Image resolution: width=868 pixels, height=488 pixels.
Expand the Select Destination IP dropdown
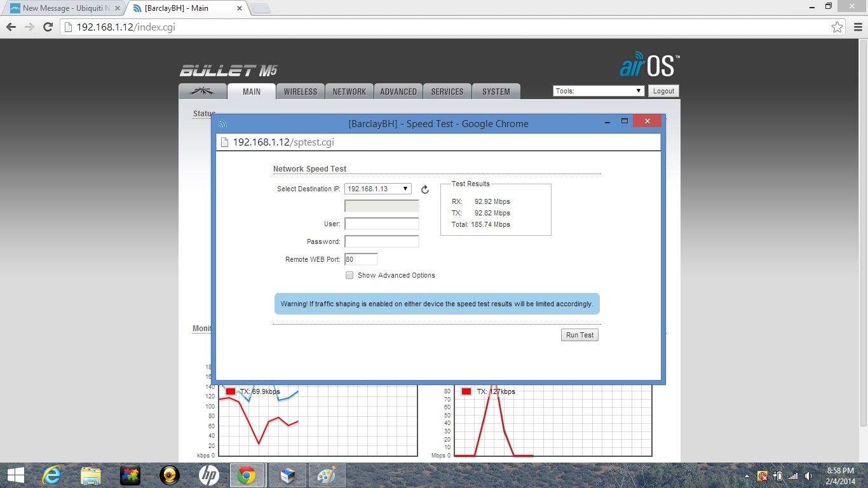(x=378, y=189)
